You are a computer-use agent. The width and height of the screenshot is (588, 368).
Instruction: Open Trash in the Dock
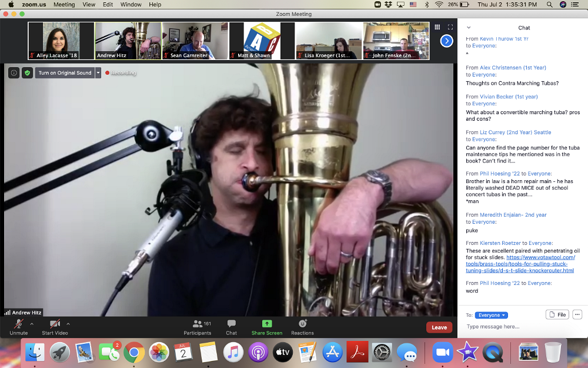coord(553,353)
